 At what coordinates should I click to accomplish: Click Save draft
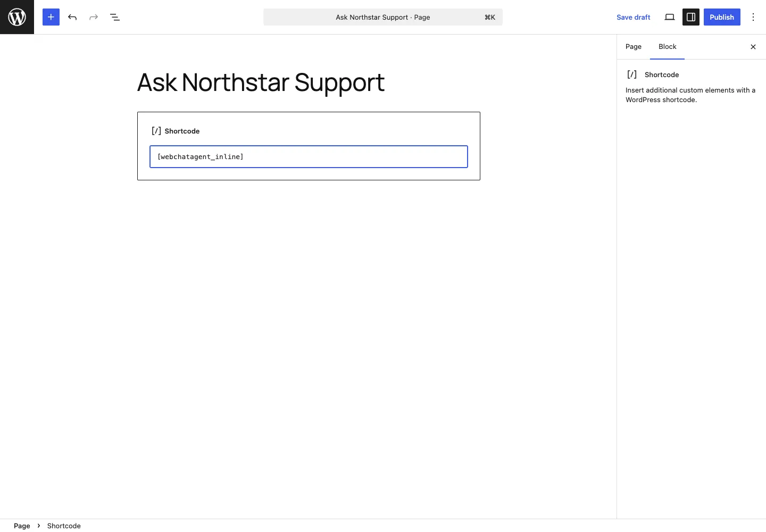[x=633, y=17]
